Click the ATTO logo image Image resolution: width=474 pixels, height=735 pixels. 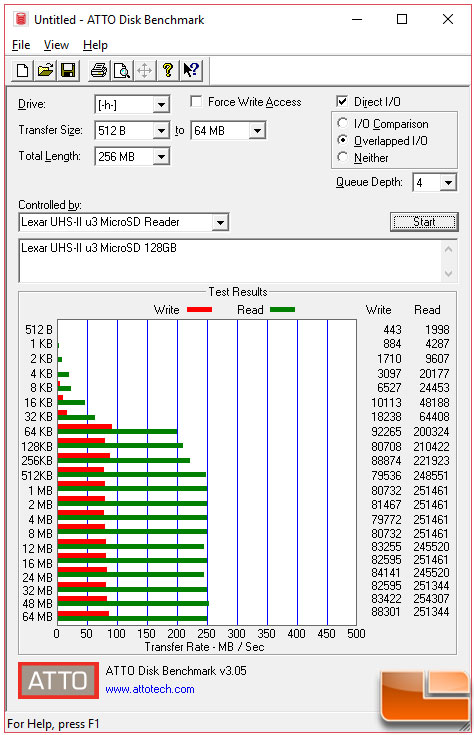[x=58, y=680]
